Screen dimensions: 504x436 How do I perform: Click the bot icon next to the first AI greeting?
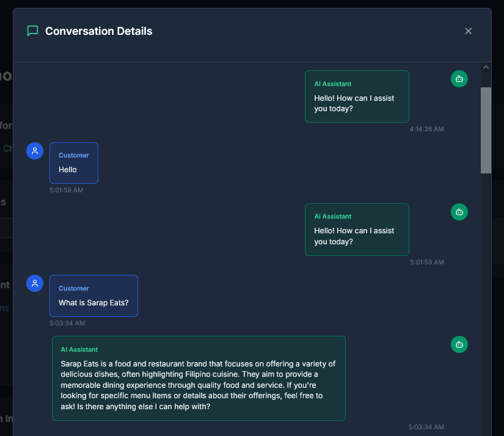click(459, 79)
